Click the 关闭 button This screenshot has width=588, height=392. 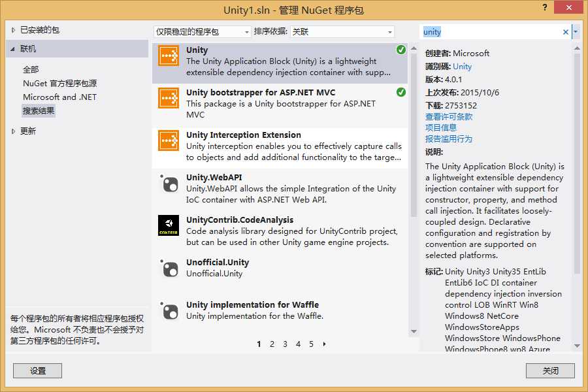click(x=550, y=370)
